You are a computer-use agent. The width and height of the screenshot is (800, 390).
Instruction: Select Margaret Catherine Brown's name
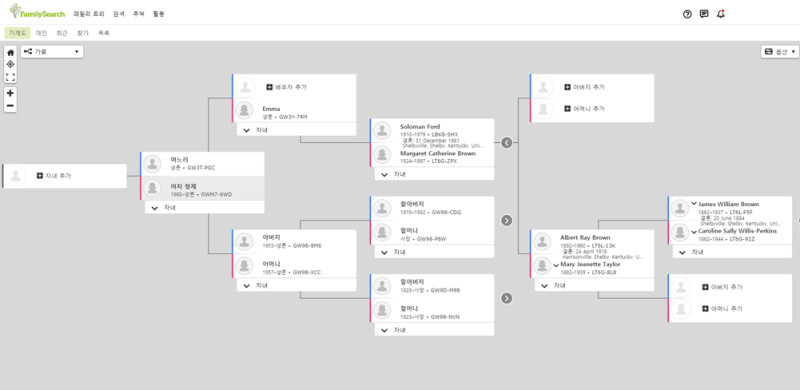(x=438, y=153)
